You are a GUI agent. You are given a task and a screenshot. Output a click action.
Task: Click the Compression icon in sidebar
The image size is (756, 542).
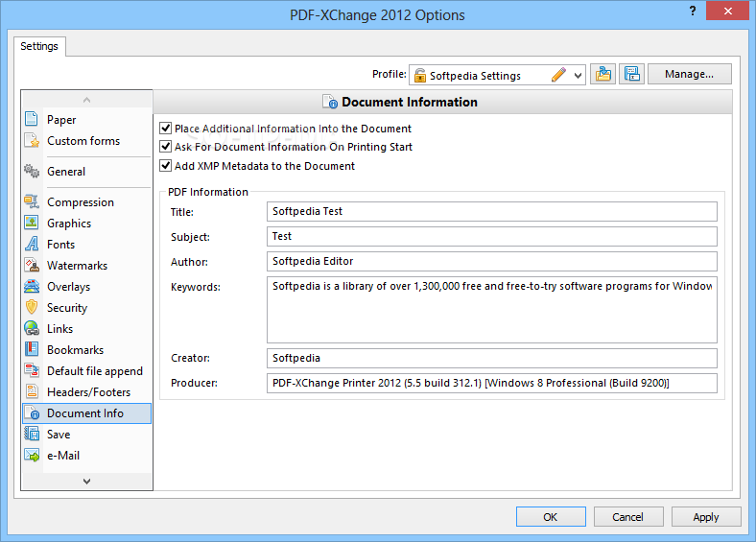32,201
